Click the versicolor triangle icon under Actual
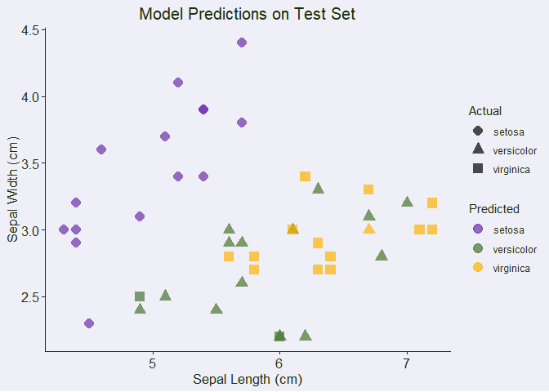The image size is (549, 392). (478, 149)
